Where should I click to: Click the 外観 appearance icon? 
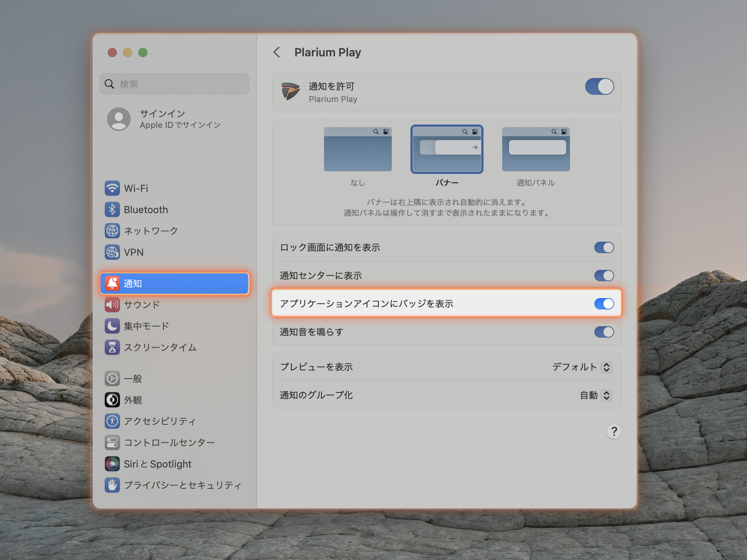[x=112, y=400]
